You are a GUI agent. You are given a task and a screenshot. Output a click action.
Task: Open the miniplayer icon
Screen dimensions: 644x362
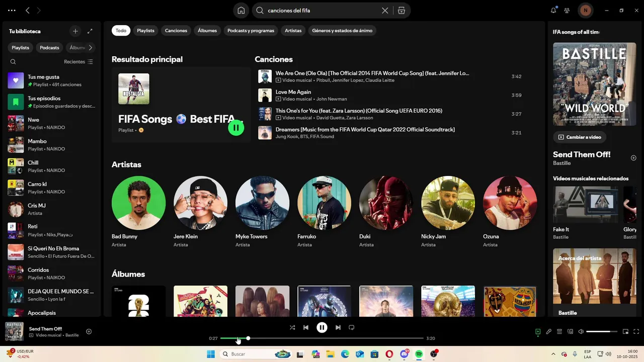[626, 331]
